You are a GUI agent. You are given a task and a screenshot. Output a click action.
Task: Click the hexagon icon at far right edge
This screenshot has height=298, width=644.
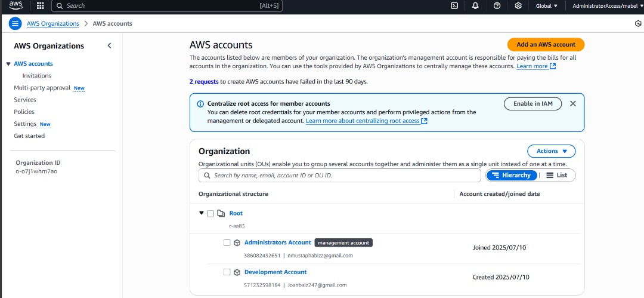tap(639, 24)
